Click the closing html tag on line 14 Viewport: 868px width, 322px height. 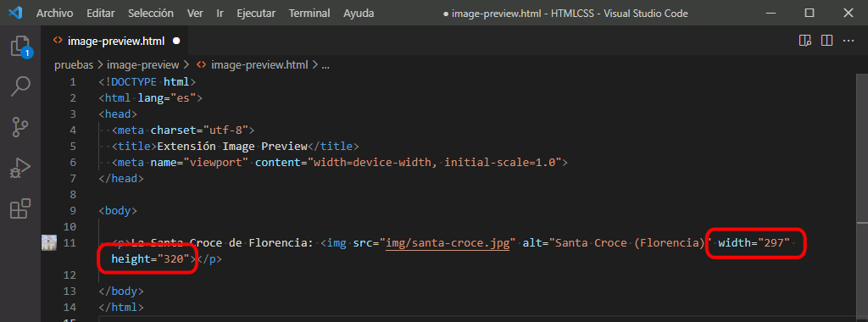[120, 307]
